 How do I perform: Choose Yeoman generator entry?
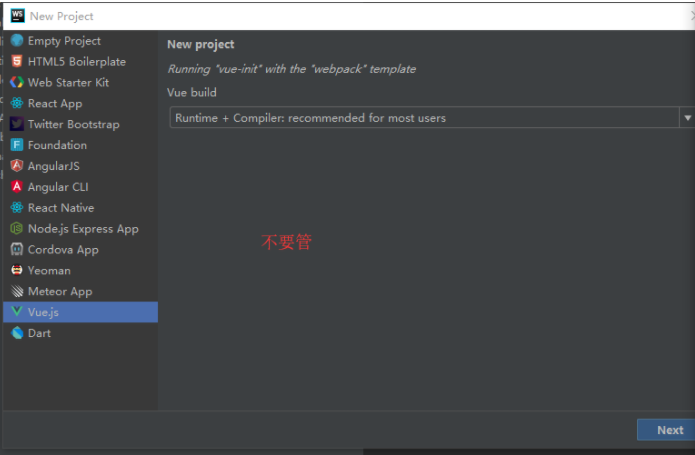[x=80, y=270]
